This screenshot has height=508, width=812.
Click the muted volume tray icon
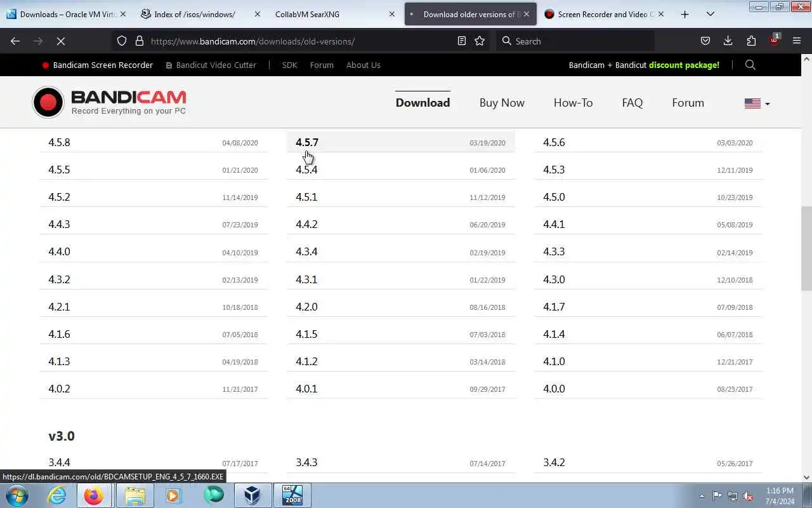pos(749,496)
